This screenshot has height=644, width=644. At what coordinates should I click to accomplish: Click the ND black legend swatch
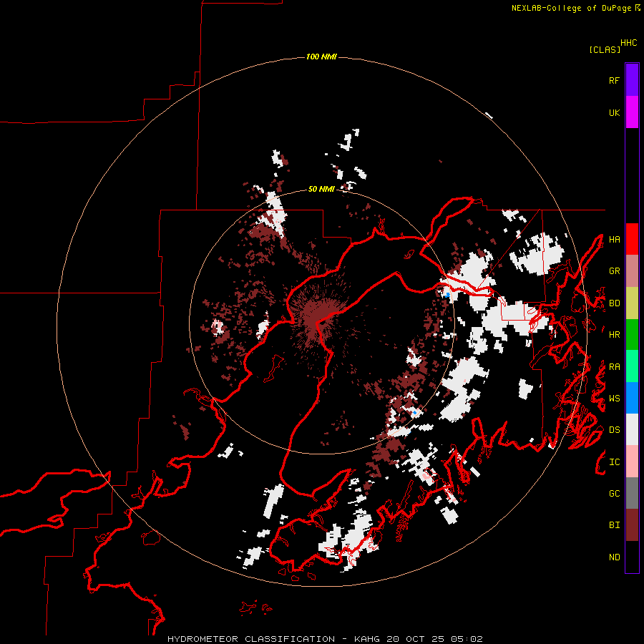[x=632, y=557]
